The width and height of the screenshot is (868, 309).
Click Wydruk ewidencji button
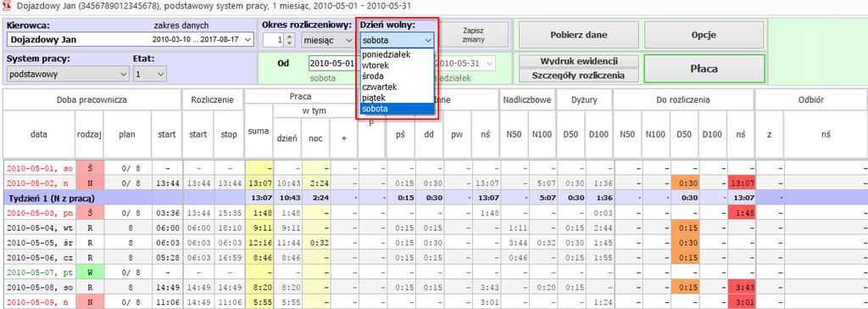tap(578, 61)
